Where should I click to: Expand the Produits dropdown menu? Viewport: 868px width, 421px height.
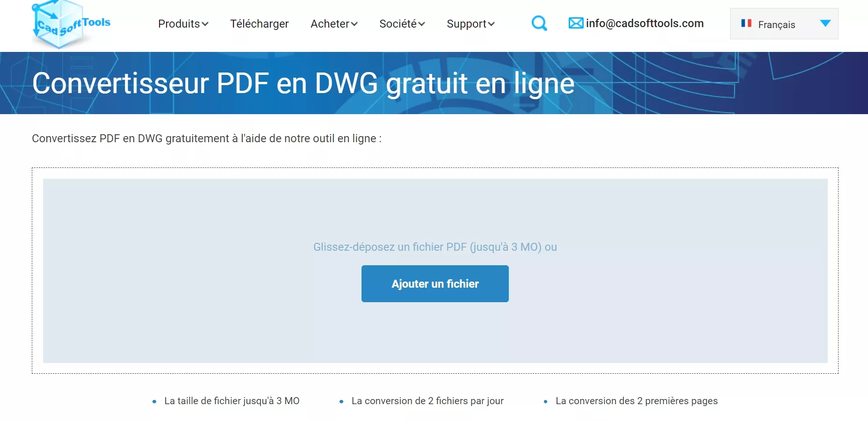coord(183,23)
